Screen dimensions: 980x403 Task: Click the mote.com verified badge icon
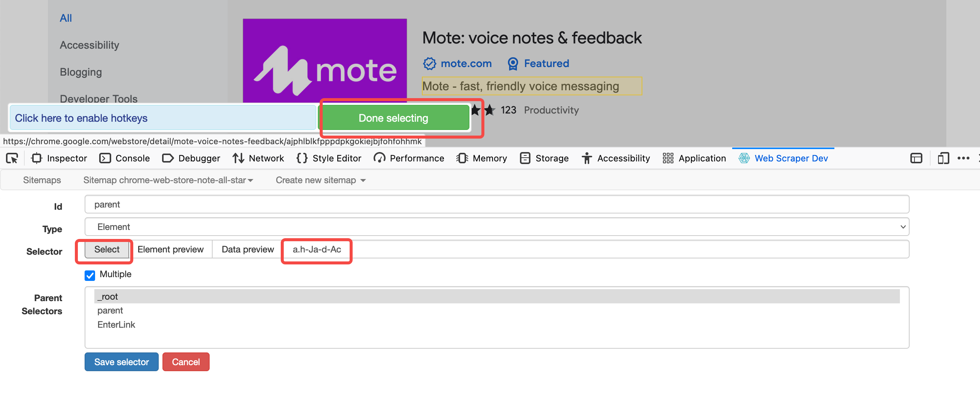click(429, 64)
